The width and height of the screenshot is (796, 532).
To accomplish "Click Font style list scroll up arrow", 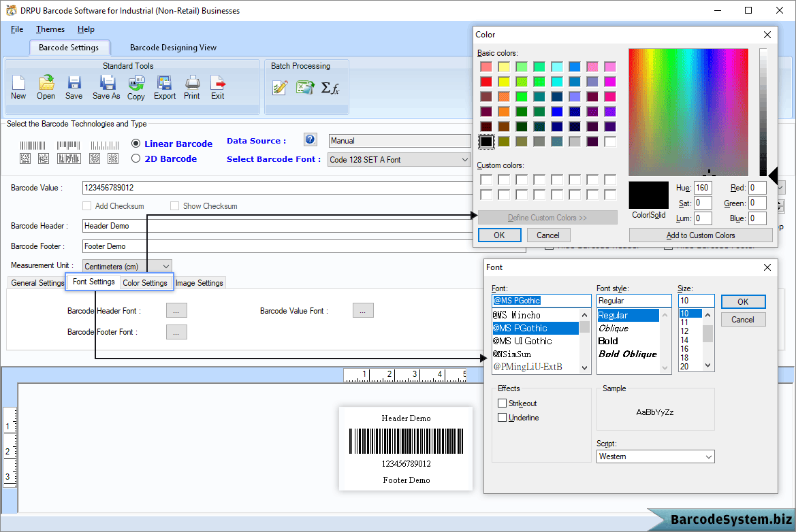I will pyautogui.click(x=665, y=315).
